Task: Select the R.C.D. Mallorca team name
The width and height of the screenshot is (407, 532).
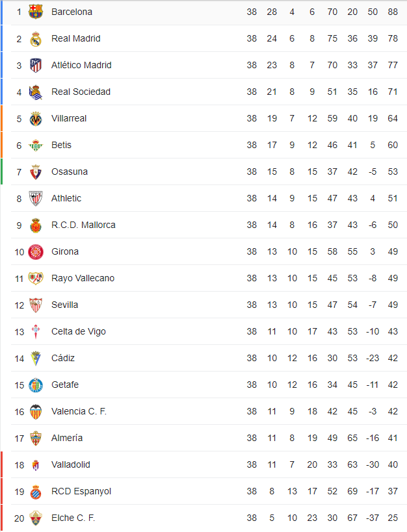Action: point(83,225)
